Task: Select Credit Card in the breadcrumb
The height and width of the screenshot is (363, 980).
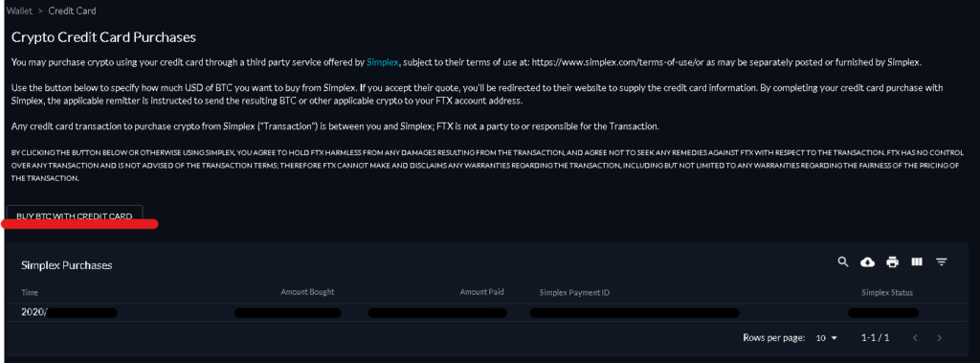Action: [73, 11]
